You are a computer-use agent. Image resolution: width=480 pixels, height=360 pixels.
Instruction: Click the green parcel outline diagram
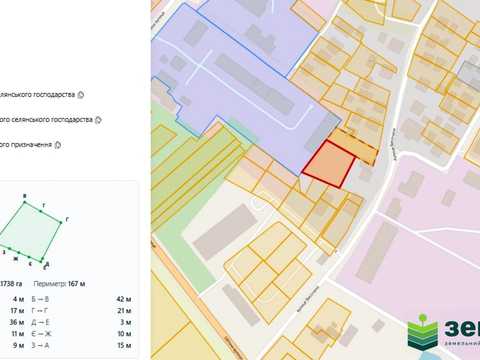click(31, 231)
